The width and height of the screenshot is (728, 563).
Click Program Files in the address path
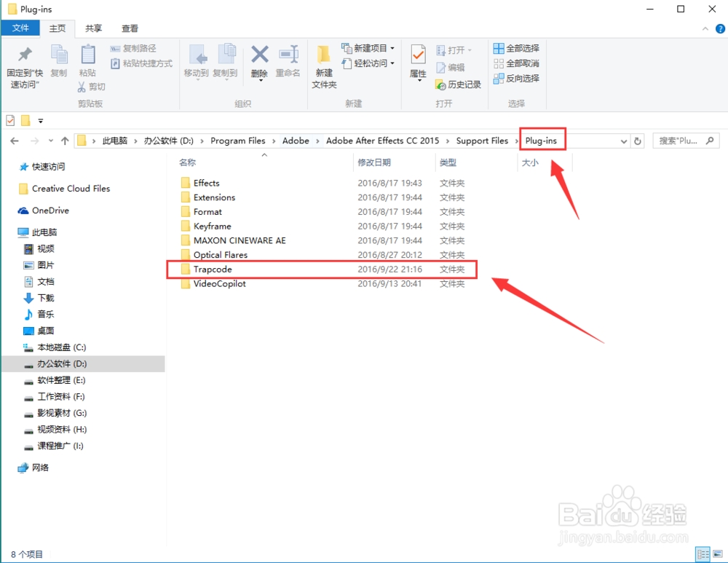tap(238, 141)
